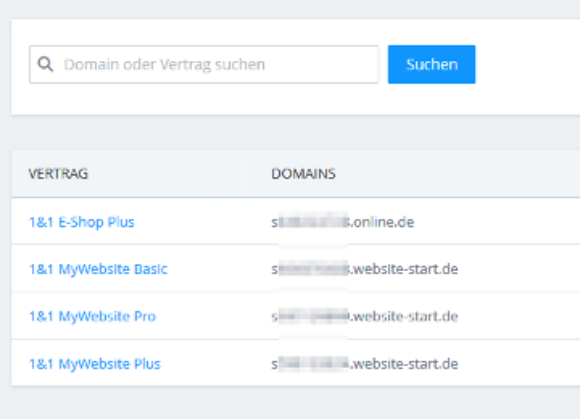580x419 pixels.
Task: Open the 1&1 MyWebsite Basic contract
Action: [x=98, y=269]
